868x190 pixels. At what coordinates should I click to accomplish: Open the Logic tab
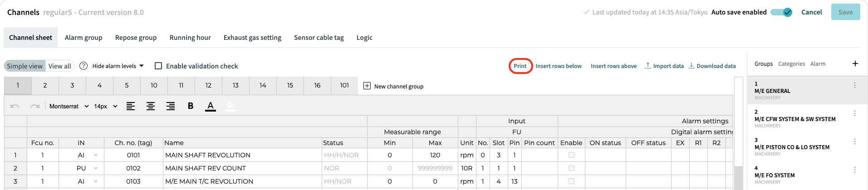364,38
